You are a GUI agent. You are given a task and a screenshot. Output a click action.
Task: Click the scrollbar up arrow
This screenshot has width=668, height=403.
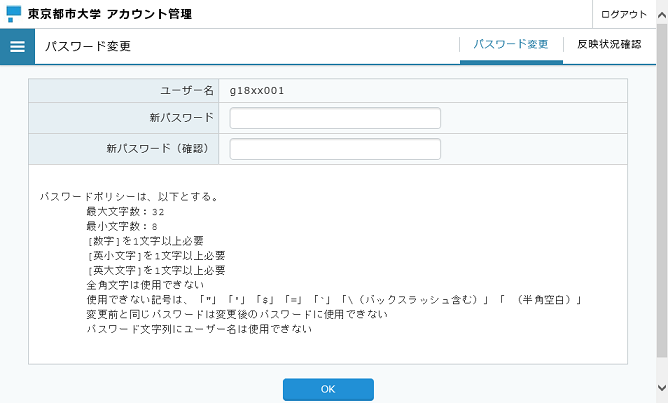pos(662,15)
